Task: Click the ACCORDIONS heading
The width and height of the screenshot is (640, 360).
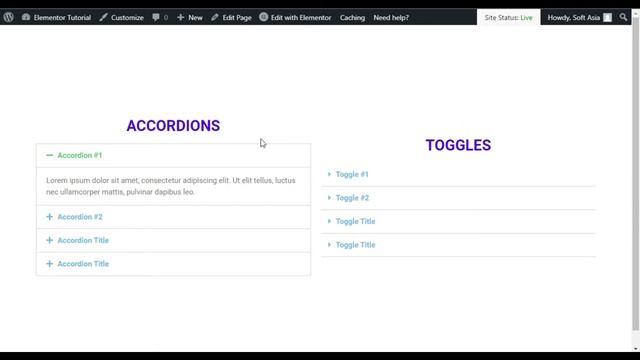Action: coord(173,126)
